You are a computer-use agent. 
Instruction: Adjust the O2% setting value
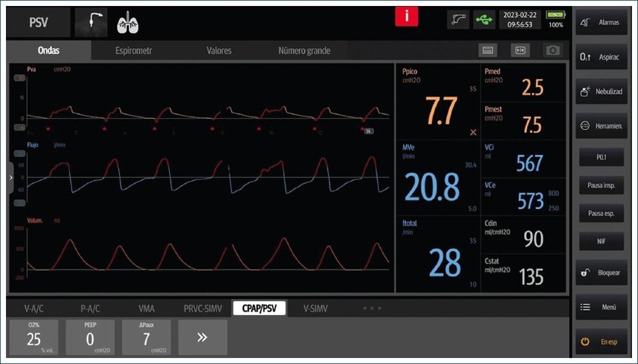click(34, 337)
